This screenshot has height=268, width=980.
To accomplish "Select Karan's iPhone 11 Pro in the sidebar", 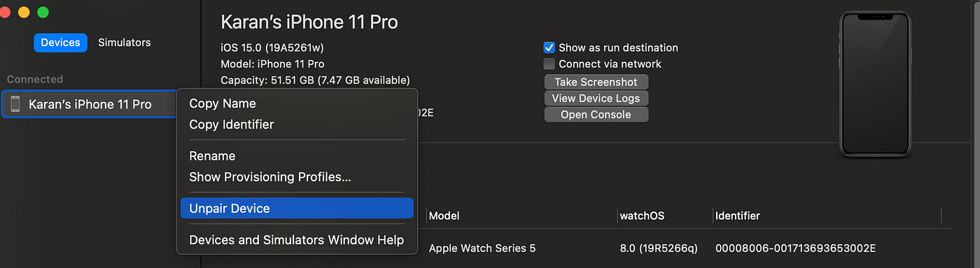I will pyautogui.click(x=90, y=104).
